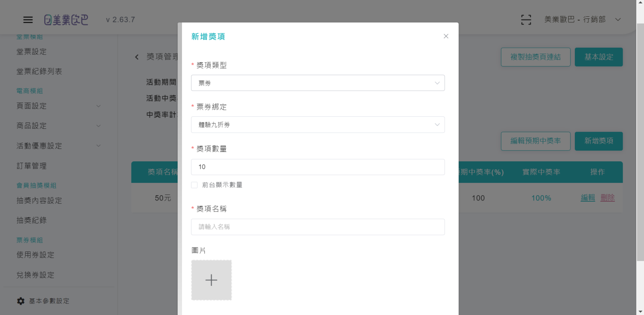Open the hamburger menu icon
Screen dimensions: 644x315
tap(28, 20)
